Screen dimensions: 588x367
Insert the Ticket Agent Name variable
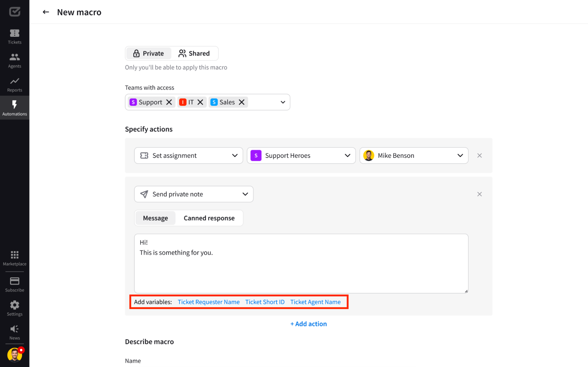(315, 302)
